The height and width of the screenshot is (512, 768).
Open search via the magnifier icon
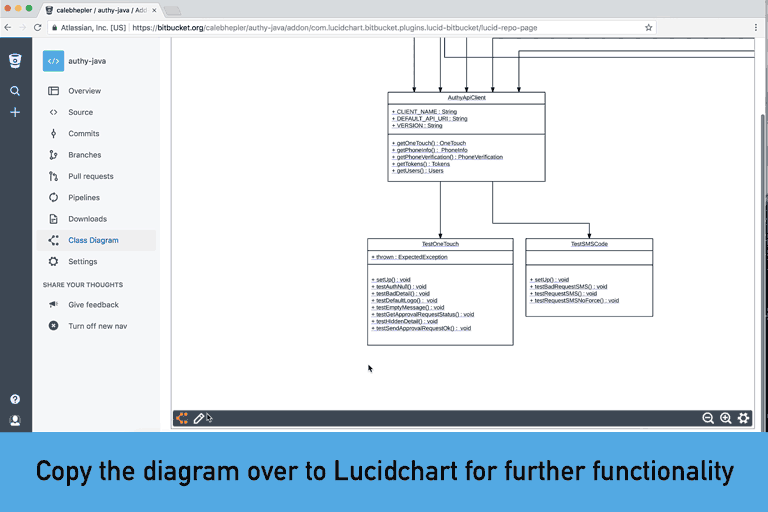(x=15, y=91)
